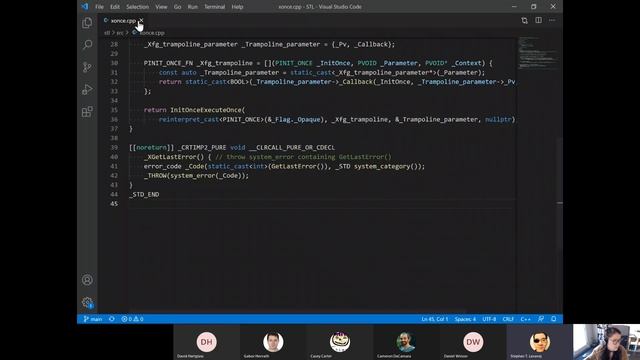Open the Terminal menu
The width and height of the screenshot is (640, 360).
[x=215, y=7]
